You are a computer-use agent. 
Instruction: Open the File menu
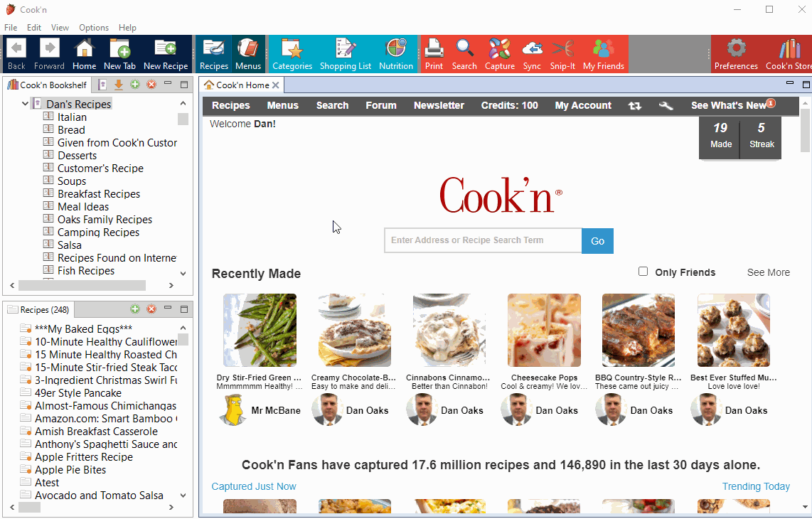pos(11,28)
